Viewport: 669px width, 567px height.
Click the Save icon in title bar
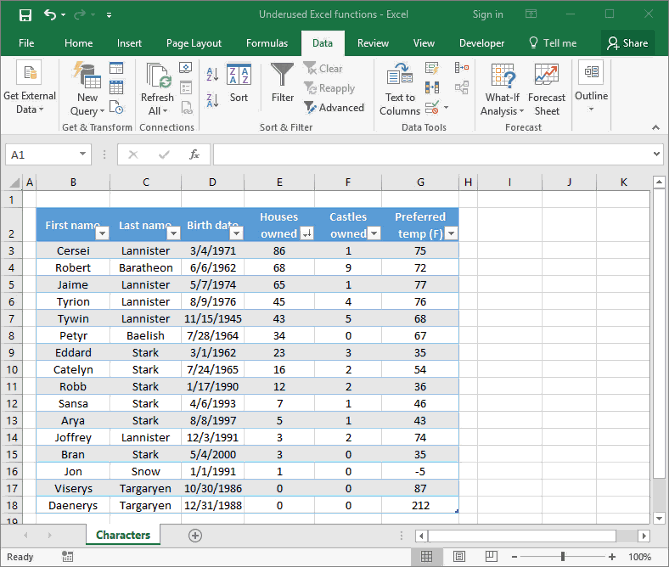click(x=25, y=15)
